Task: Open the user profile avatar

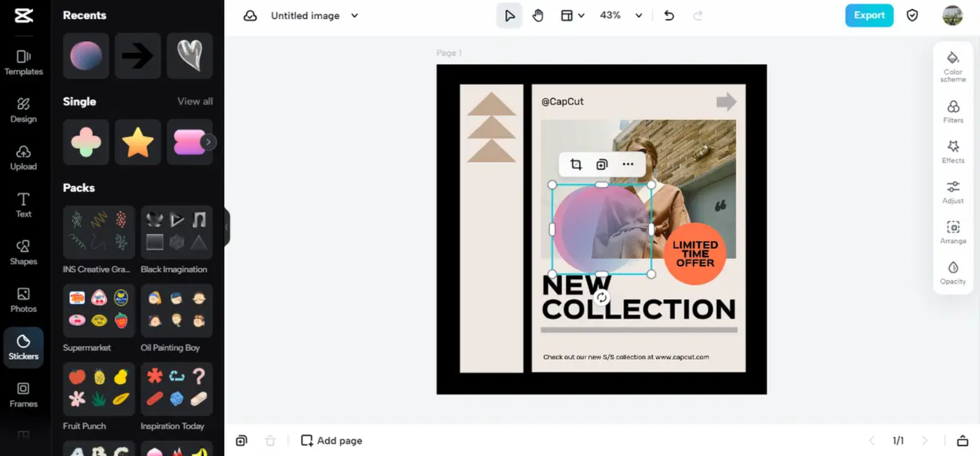Action: (952, 15)
